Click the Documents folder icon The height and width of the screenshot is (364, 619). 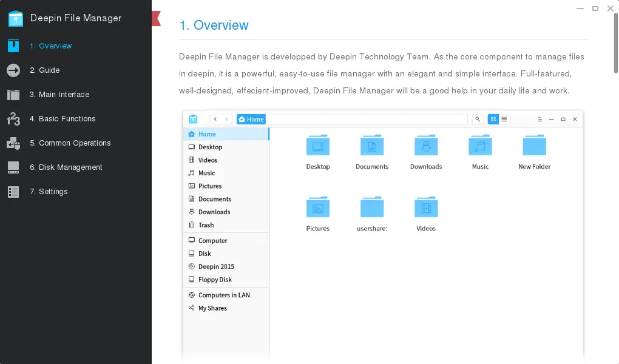(372, 145)
